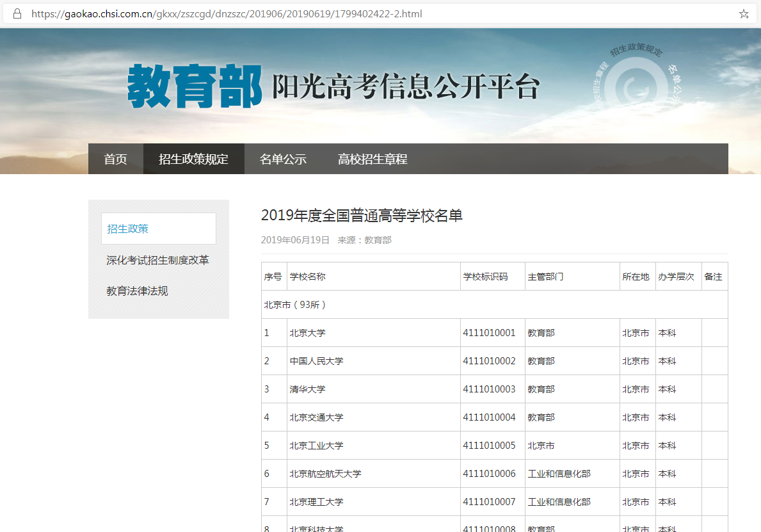Viewport: 761px width, 532px height.
Task: Click the padlock site security icon
Action: [x=17, y=13]
